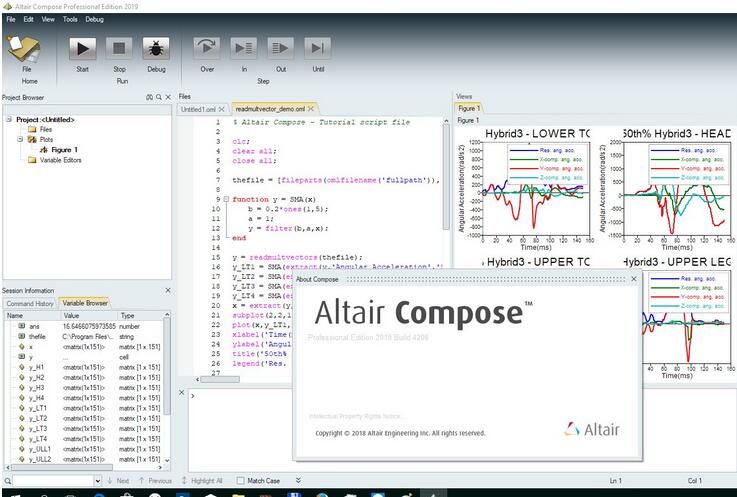Close the Project Browser panel
The height and width of the screenshot is (497, 737).
pyautogui.click(x=168, y=97)
